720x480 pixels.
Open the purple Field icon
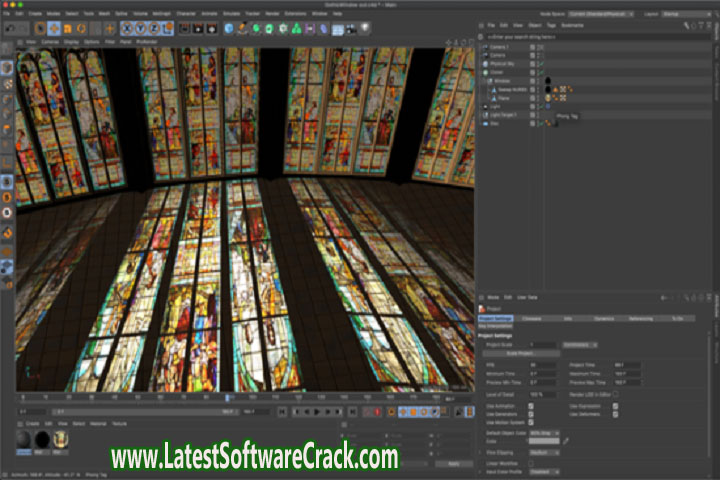pos(310,28)
